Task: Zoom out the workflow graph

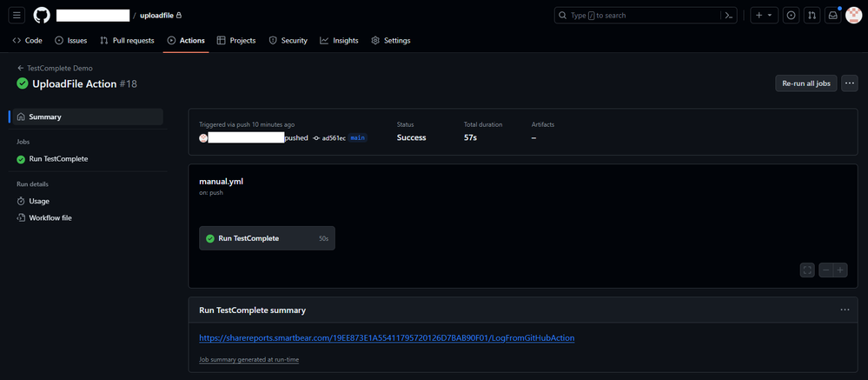Action: pyautogui.click(x=826, y=270)
